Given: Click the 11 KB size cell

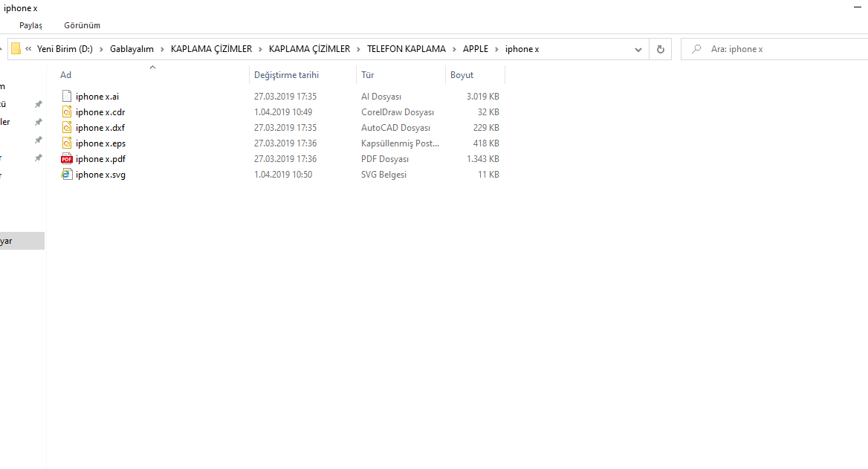Looking at the screenshot, I should click(x=489, y=175).
